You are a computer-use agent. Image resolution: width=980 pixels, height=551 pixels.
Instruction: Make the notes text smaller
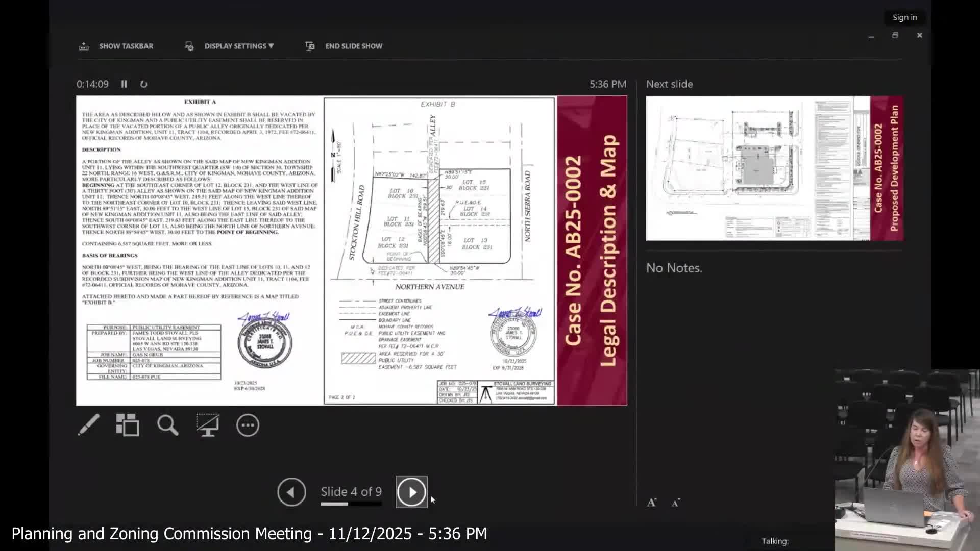(x=676, y=503)
